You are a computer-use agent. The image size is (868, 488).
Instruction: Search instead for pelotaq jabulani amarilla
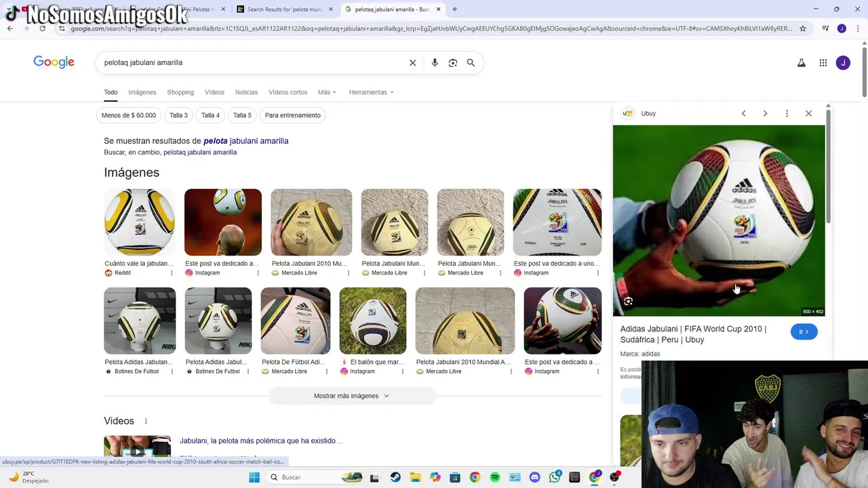coord(200,152)
